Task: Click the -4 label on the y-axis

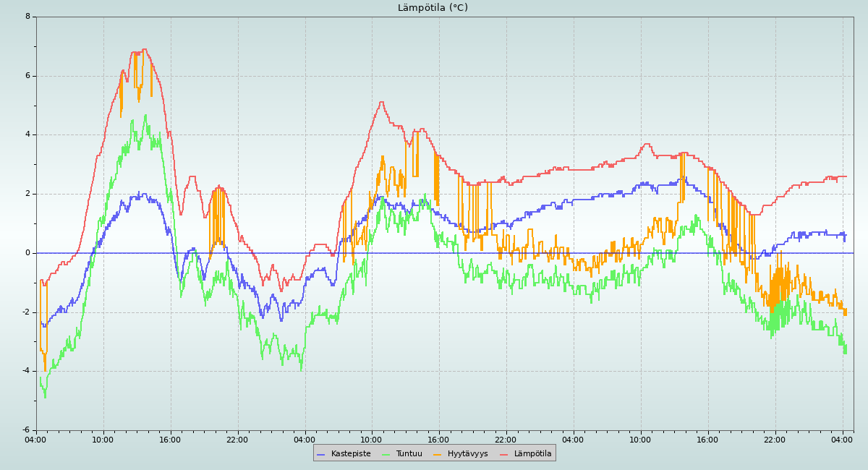Action: pyautogui.click(x=26, y=371)
